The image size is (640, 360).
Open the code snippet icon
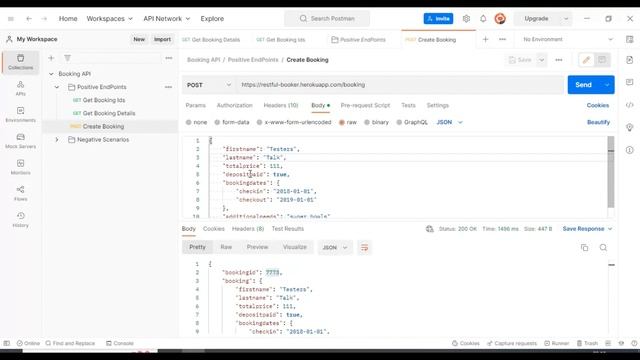coord(629,105)
